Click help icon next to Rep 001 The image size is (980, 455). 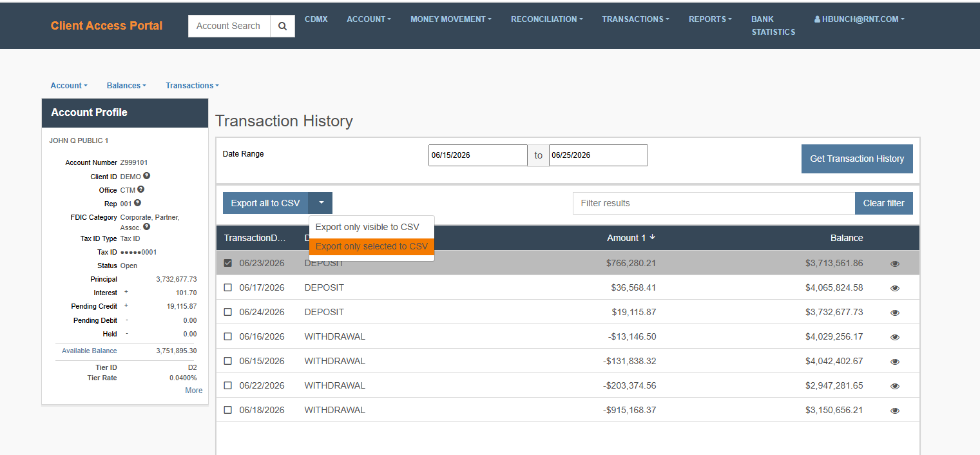click(138, 203)
